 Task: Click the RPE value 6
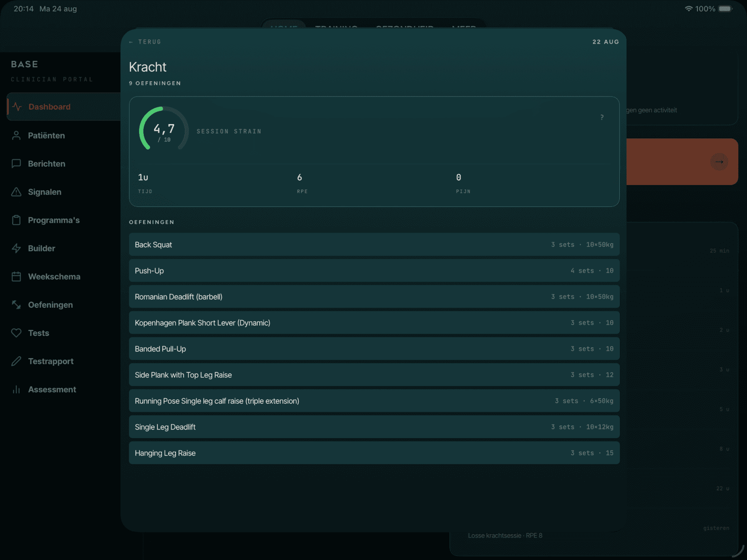pyautogui.click(x=300, y=177)
